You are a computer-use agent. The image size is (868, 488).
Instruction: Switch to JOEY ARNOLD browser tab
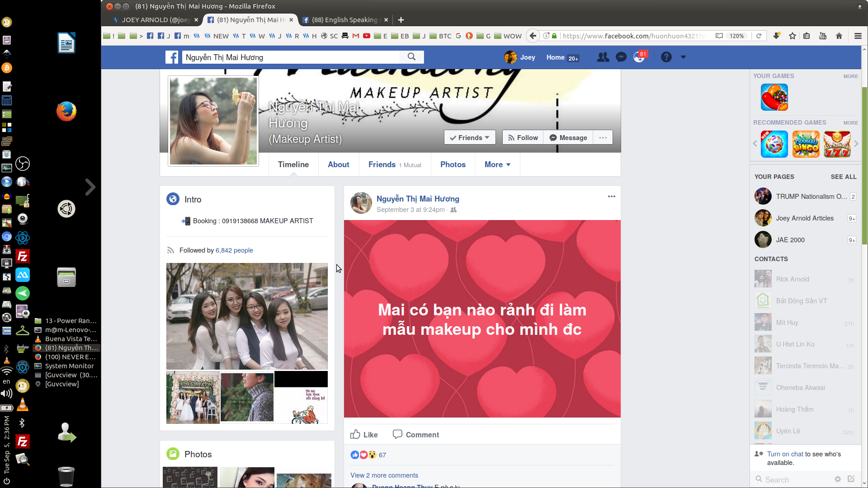pos(155,20)
